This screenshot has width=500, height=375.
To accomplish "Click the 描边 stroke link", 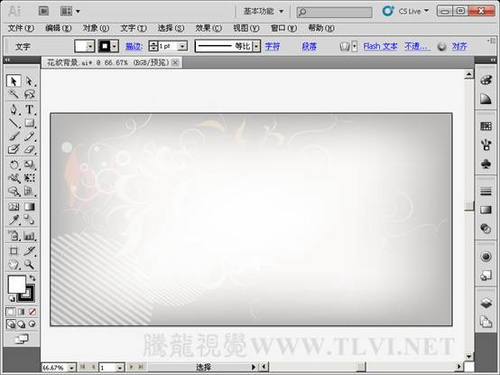I will [x=133, y=46].
